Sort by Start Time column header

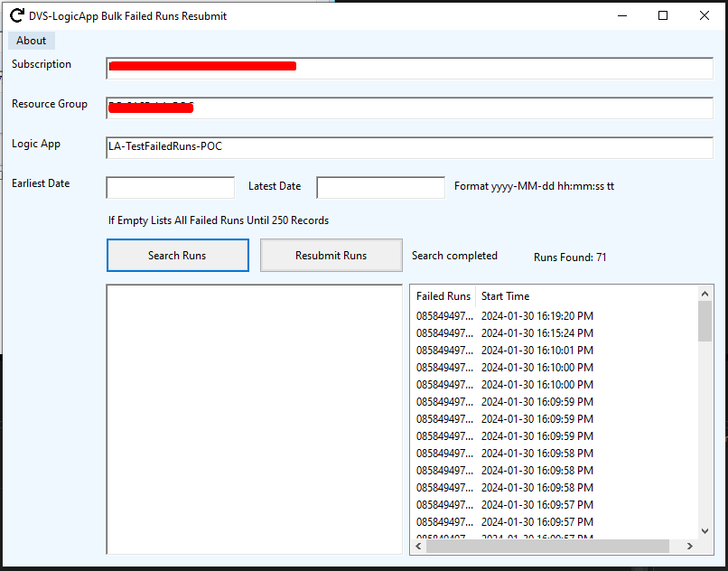tap(505, 296)
